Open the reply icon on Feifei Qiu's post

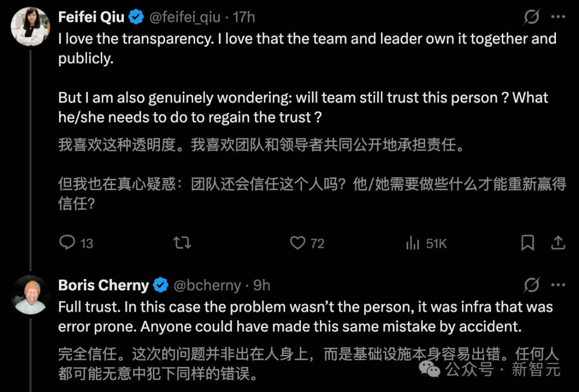pyautogui.click(x=67, y=243)
